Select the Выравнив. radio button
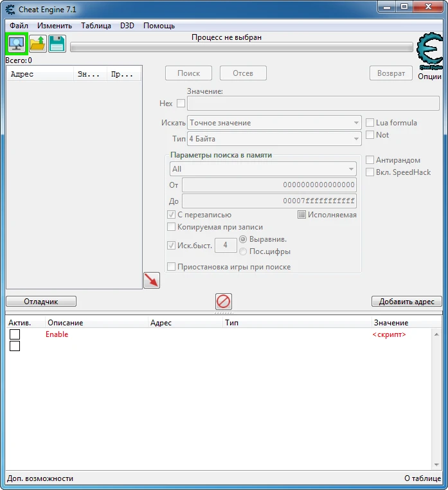Screen dimensions: 448x490 pos(243,239)
